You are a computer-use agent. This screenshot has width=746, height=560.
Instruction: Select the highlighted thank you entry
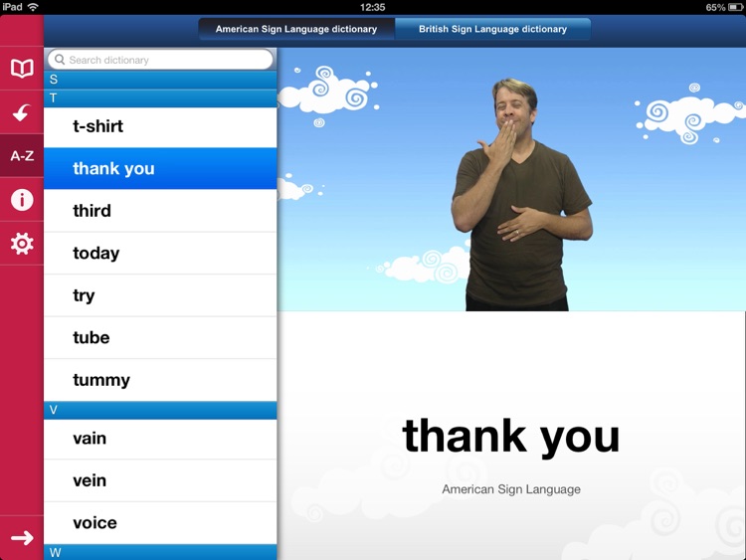[160, 168]
